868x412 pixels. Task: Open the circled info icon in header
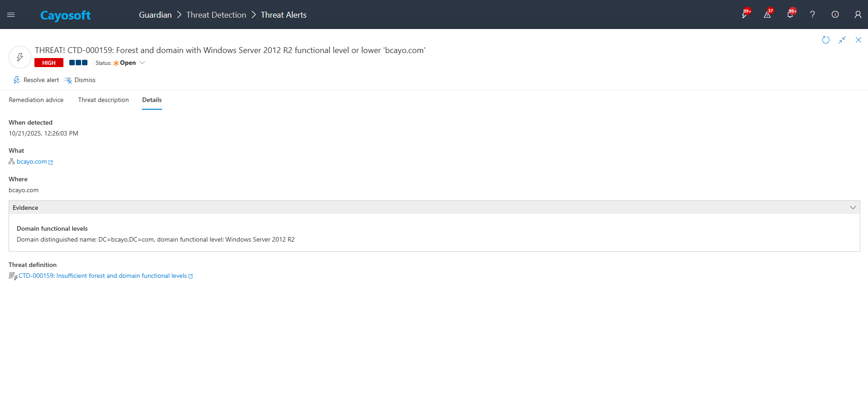835,15
